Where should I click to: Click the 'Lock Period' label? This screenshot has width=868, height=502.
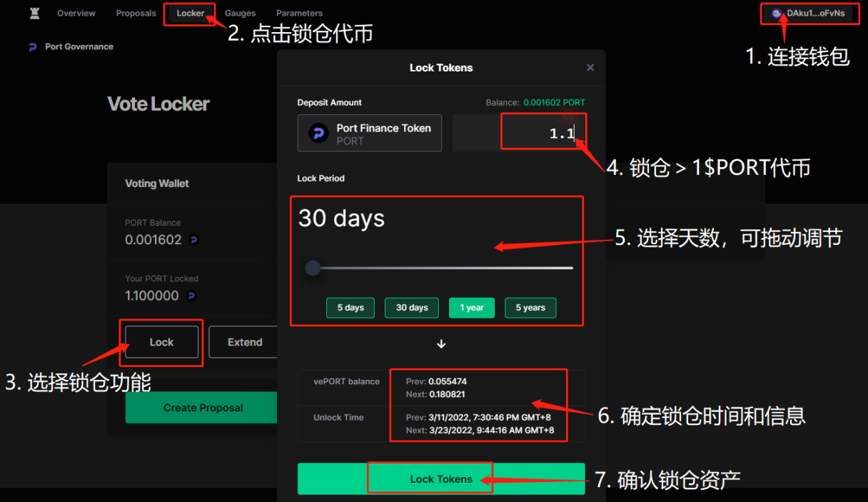click(x=321, y=179)
